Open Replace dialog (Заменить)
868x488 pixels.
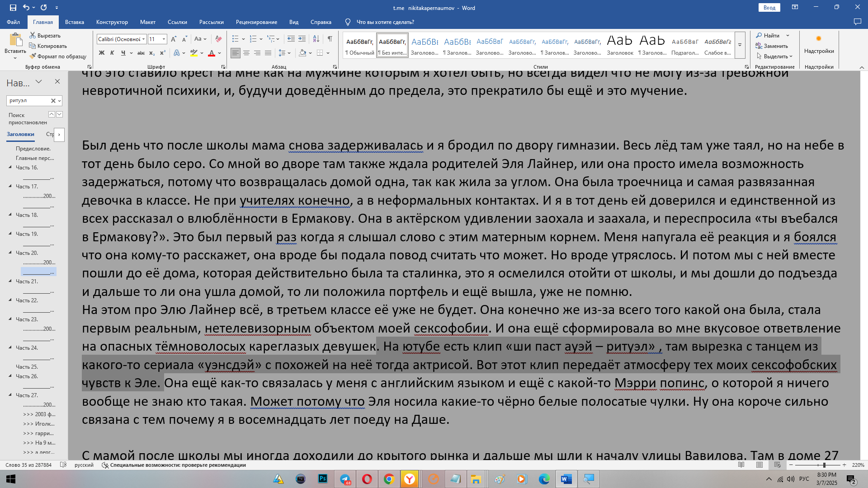[772, 46]
